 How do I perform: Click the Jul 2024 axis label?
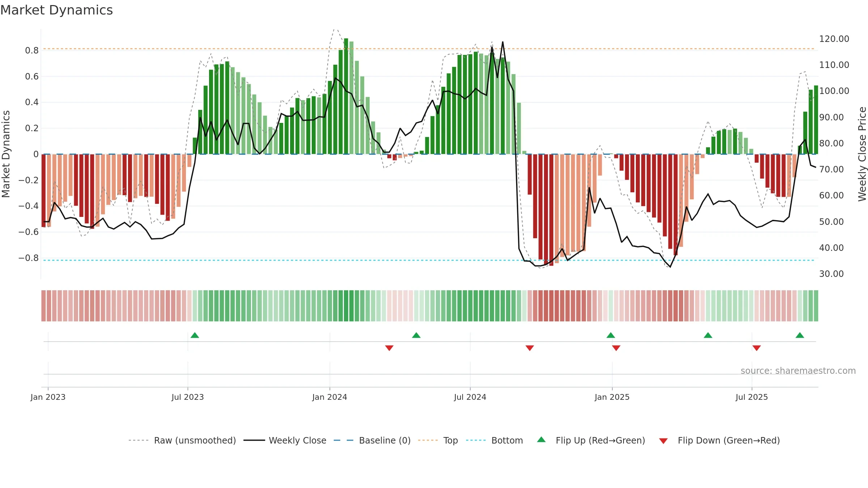point(470,397)
